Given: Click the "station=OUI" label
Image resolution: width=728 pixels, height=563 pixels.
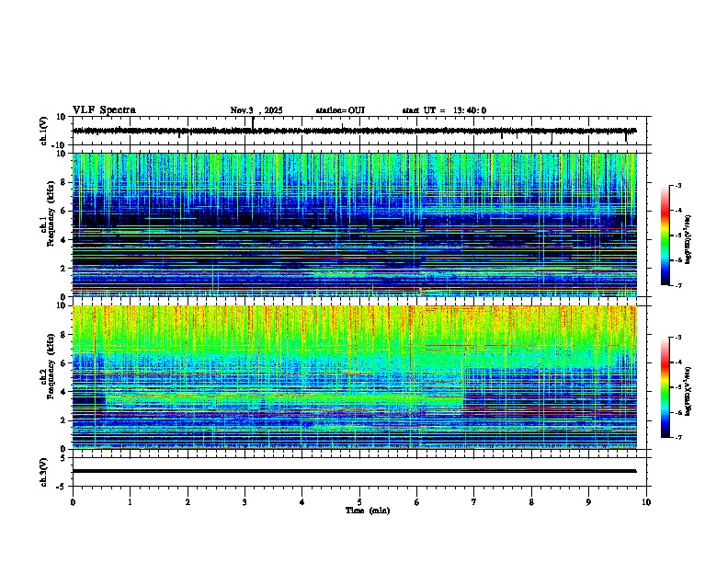Looking at the screenshot, I should click(x=340, y=110).
